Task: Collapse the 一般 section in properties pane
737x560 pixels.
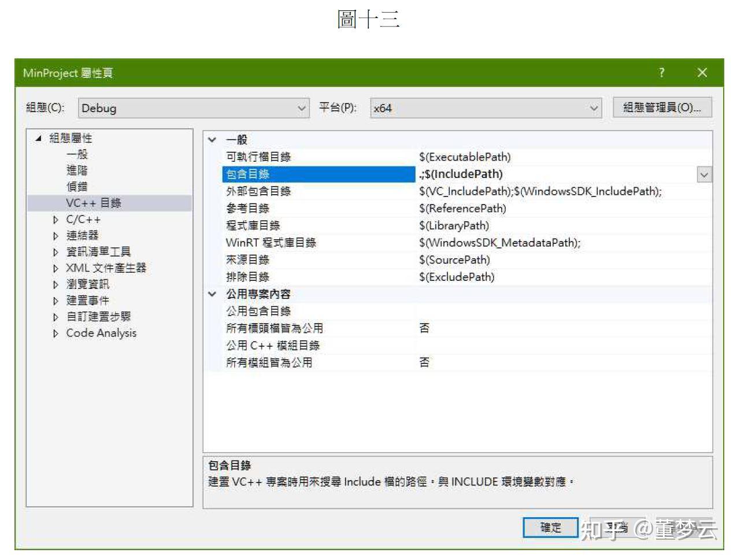Action: [212, 139]
